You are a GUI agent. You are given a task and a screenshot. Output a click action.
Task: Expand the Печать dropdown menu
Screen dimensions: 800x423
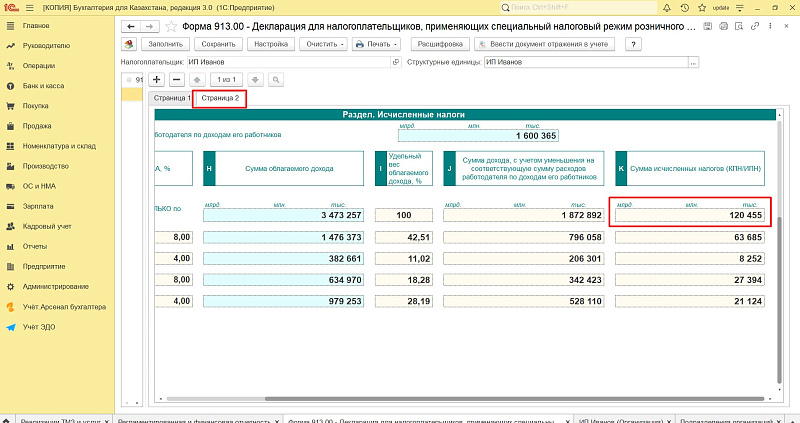tap(376, 44)
